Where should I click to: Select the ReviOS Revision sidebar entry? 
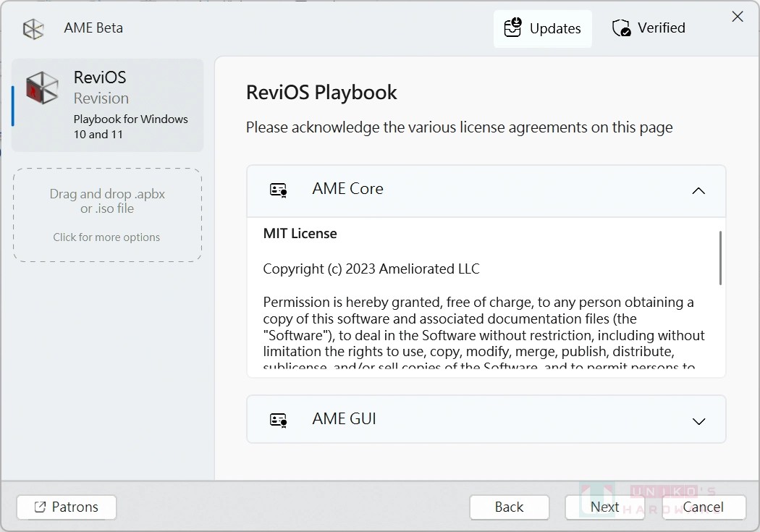(107, 105)
